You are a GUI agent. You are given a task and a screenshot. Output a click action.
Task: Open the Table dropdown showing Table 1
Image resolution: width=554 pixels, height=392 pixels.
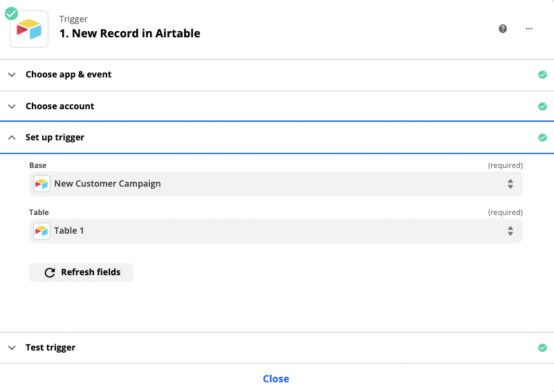[275, 231]
